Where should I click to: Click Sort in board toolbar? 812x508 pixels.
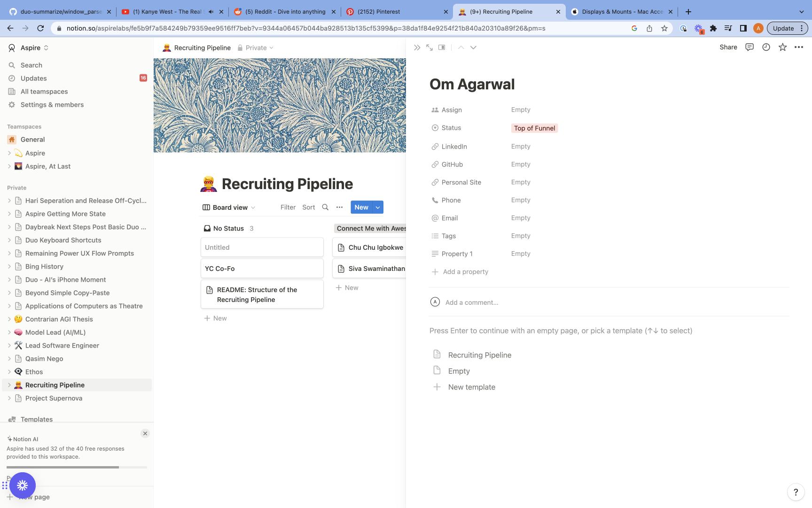(309, 207)
